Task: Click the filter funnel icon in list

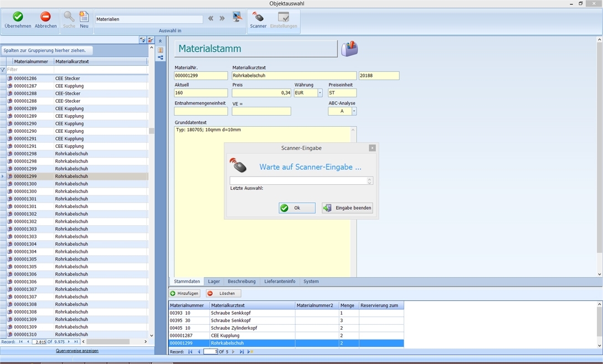Action: click(x=3, y=70)
